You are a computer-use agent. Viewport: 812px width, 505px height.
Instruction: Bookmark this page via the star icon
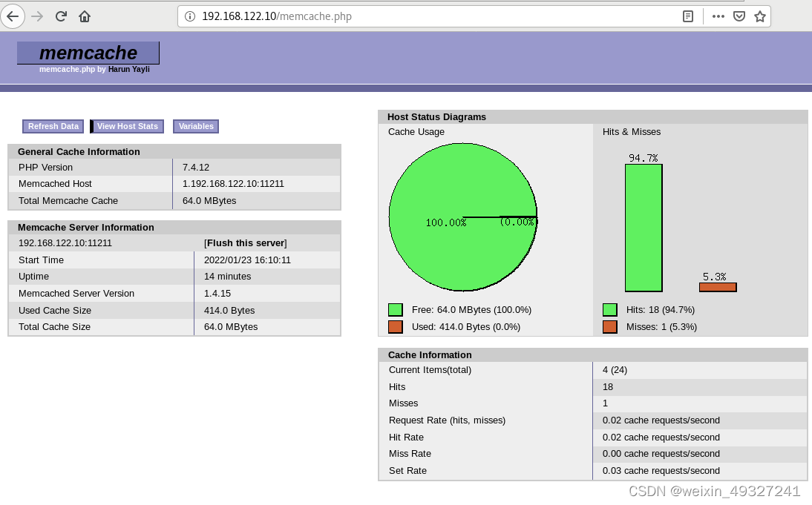pos(759,16)
